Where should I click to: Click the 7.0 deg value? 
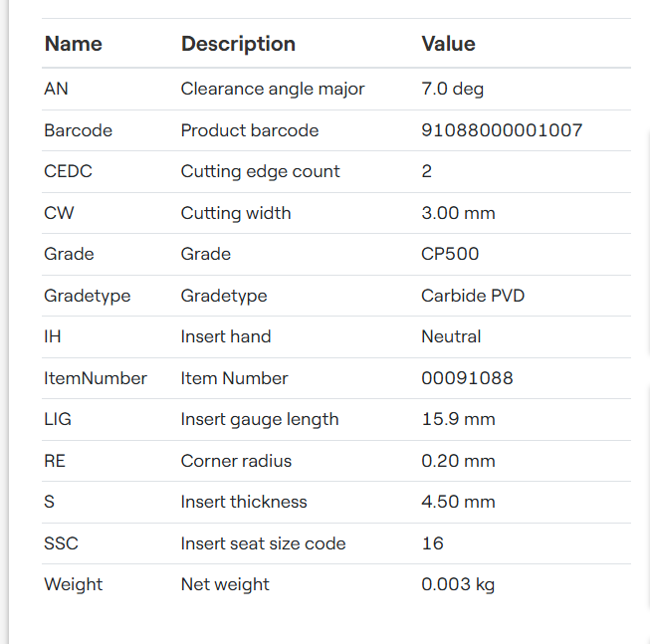point(452,90)
